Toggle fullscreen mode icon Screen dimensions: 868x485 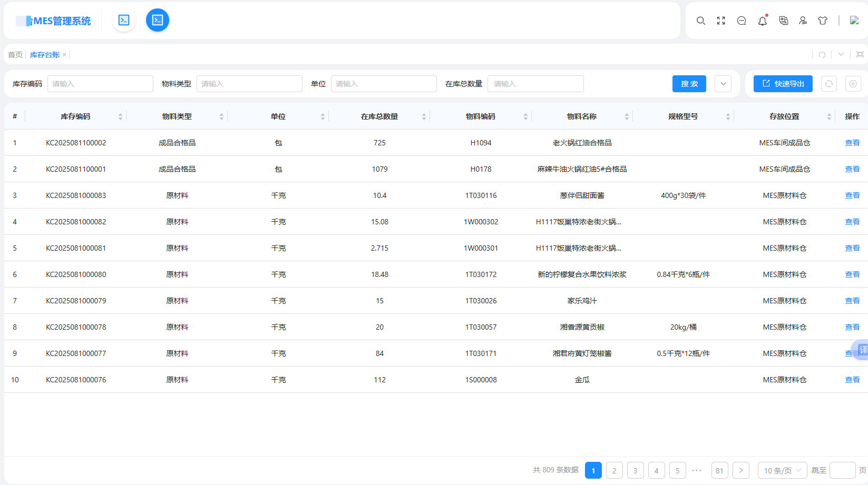pos(721,21)
